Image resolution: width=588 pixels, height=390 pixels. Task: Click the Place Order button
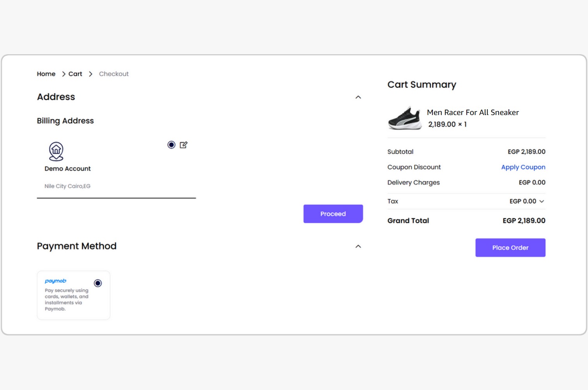click(510, 248)
